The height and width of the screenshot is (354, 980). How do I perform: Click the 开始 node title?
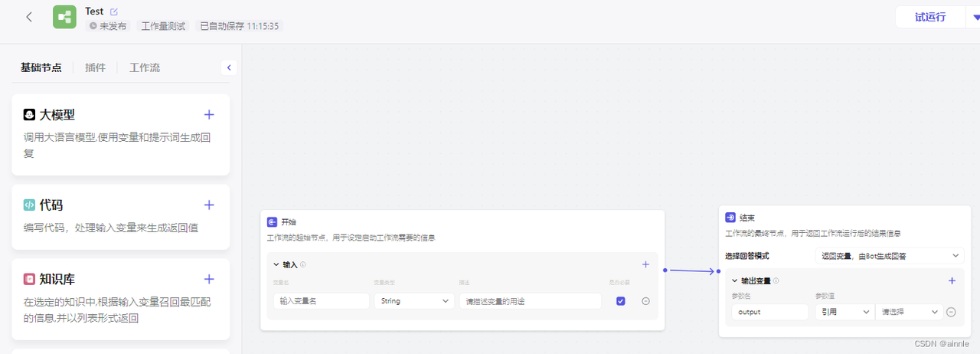pos(288,222)
